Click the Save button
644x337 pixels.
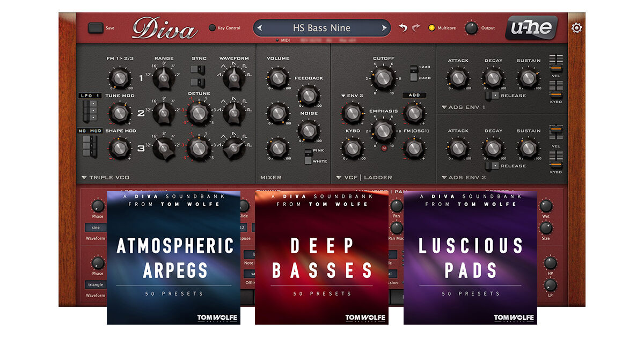[96, 28]
